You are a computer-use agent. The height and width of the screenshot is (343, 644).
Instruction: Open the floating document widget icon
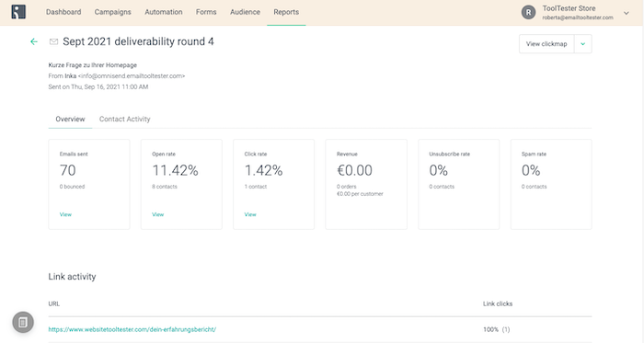point(23,322)
